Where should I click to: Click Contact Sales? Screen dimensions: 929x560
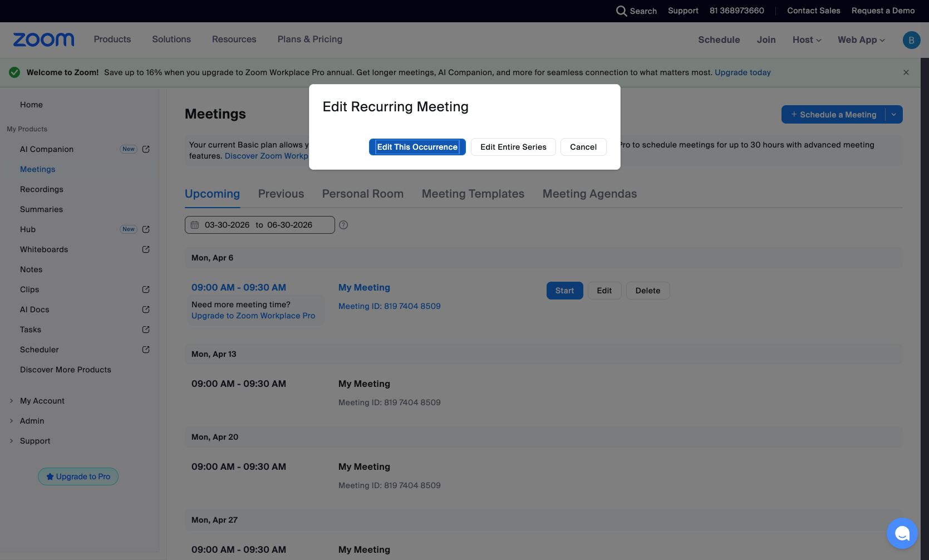(x=814, y=11)
